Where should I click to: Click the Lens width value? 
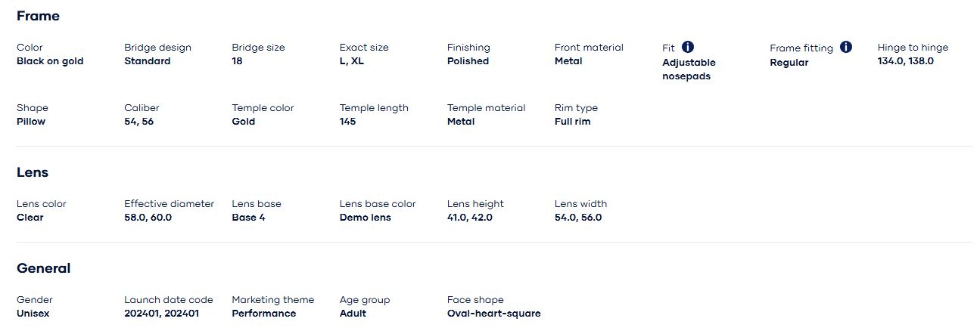coord(578,218)
